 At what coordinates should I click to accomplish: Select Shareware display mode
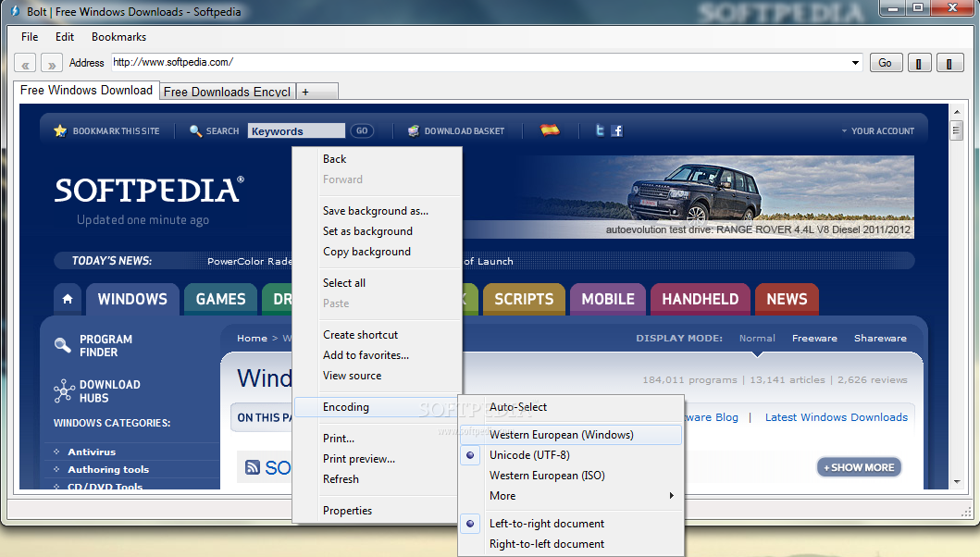880,339
